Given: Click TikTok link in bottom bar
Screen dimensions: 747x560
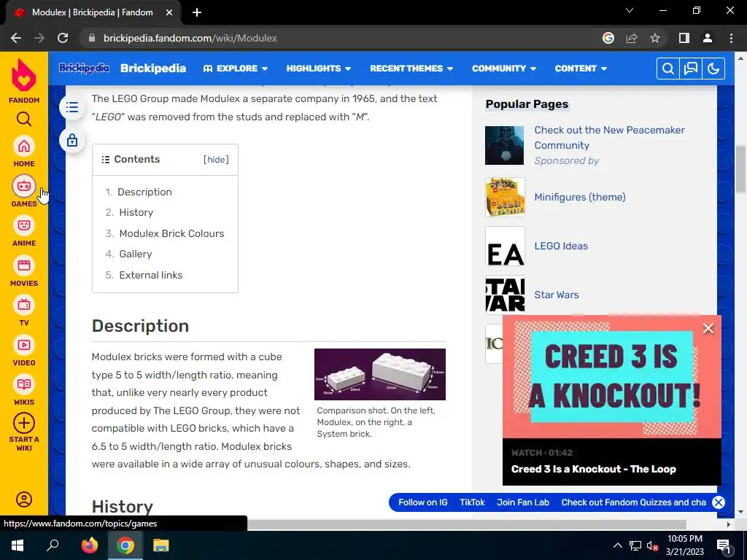Looking at the screenshot, I should (x=472, y=502).
